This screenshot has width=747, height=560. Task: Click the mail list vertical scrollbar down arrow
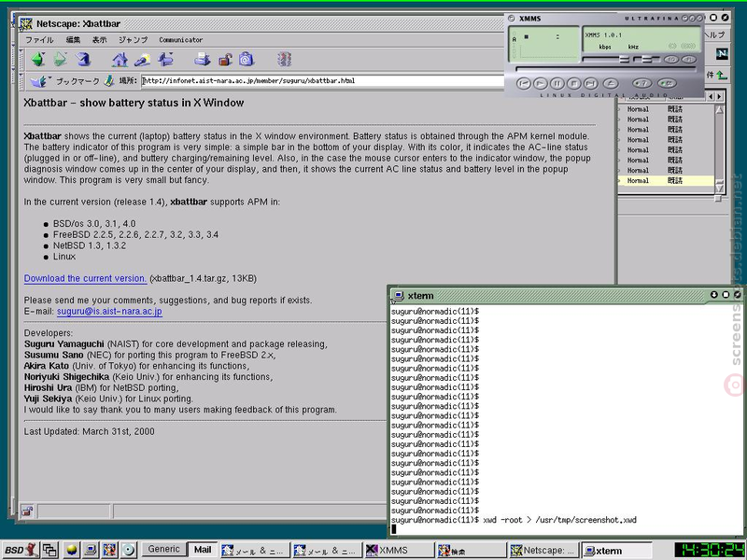719,189
